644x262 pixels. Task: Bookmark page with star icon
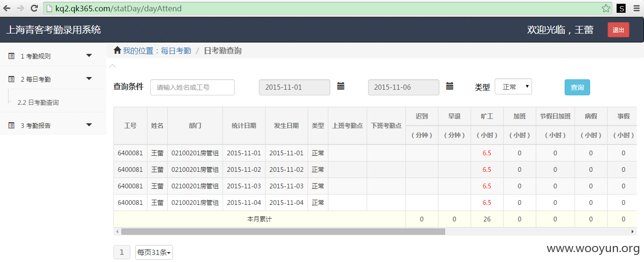[606, 8]
